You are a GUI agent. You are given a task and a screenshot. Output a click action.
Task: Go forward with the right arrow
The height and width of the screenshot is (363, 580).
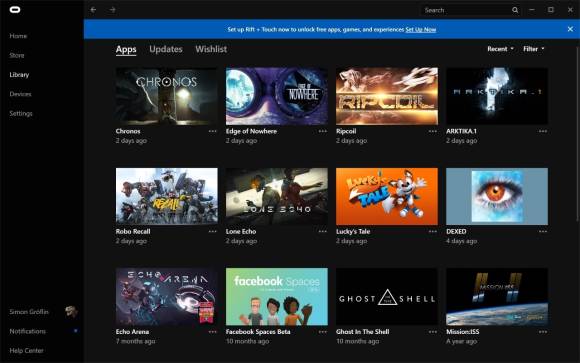click(x=112, y=10)
